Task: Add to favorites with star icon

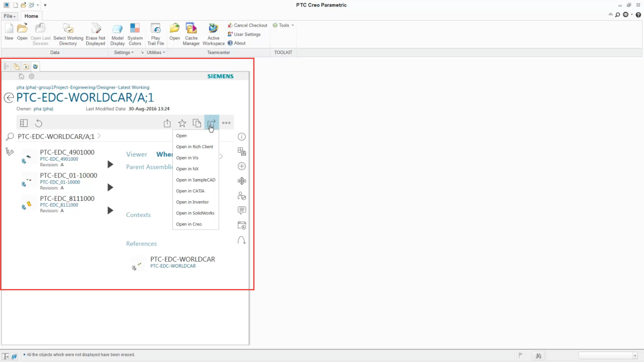Action: (x=182, y=123)
